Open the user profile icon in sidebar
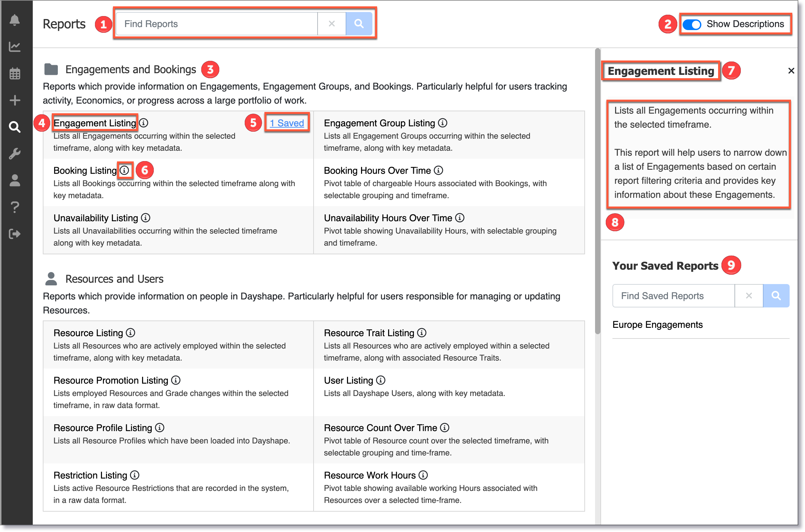Screen dimensions: 805x532 (15, 180)
